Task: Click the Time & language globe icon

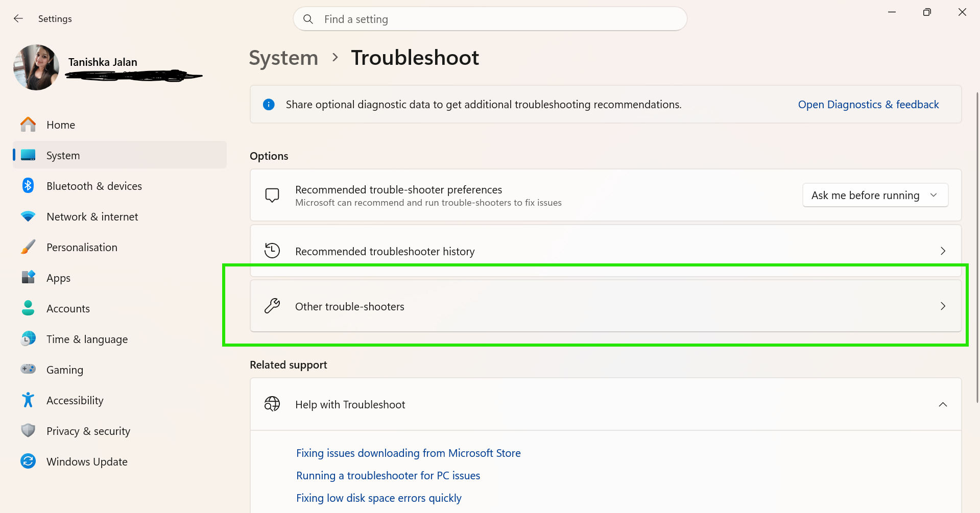Action: [28, 338]
